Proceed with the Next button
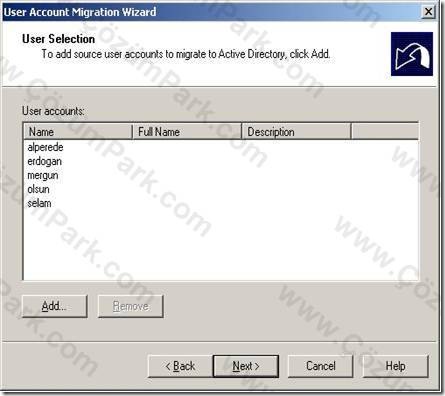This screenshot has height=396, width=445. point(246,366)
